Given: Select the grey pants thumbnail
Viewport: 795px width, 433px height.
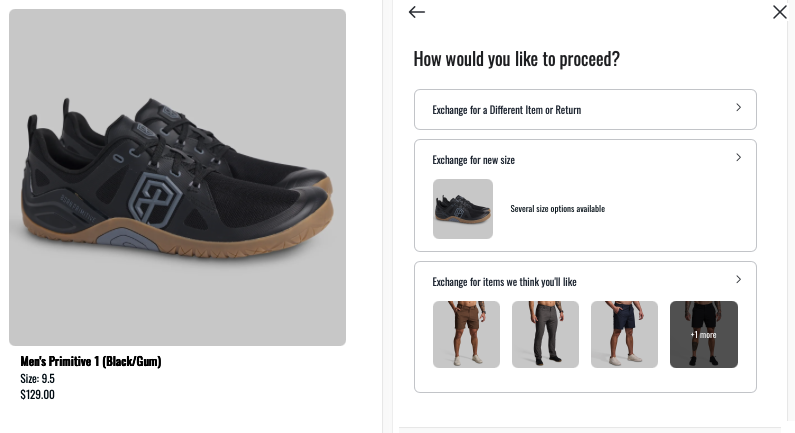Looking at the screenshot, I should click(x=545, y=335).
